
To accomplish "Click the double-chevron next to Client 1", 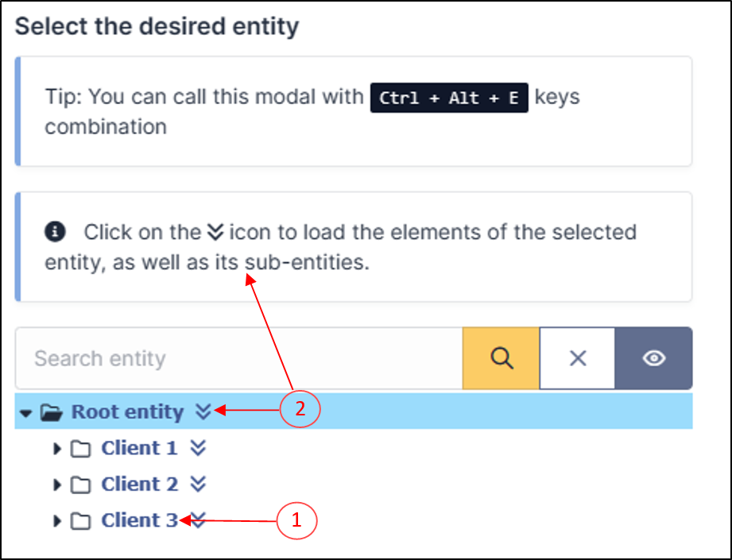I will 198,448.
